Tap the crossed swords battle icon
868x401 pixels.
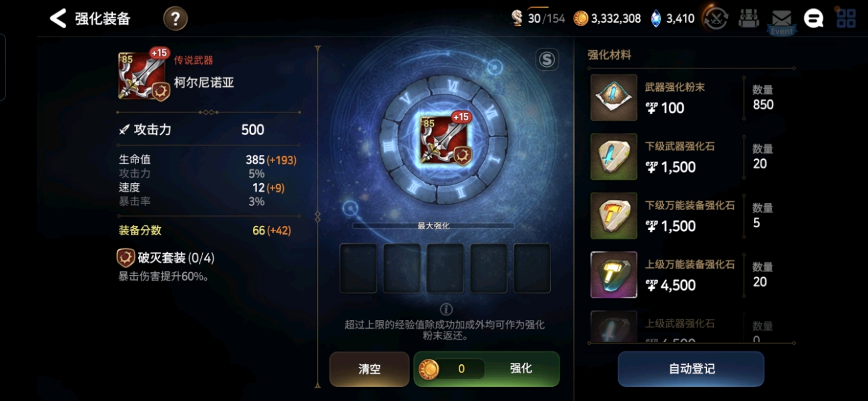click(x=716, y=19)
